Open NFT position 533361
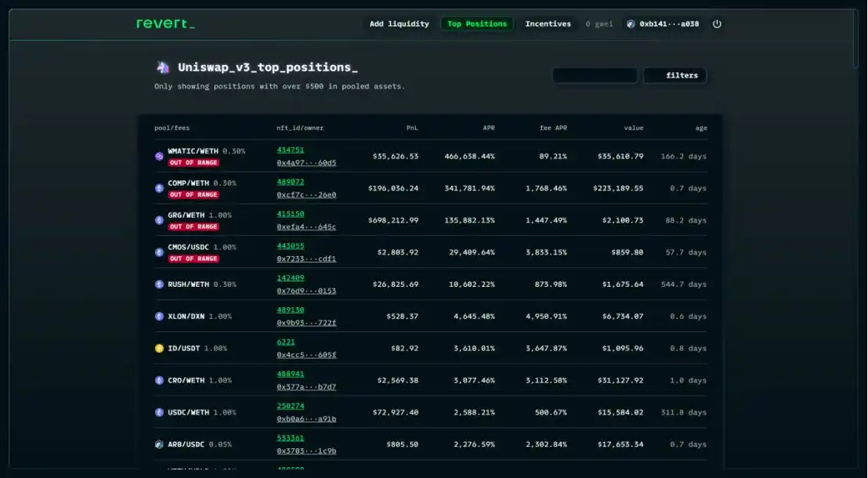868x478 pixels. tap(291, 438)
